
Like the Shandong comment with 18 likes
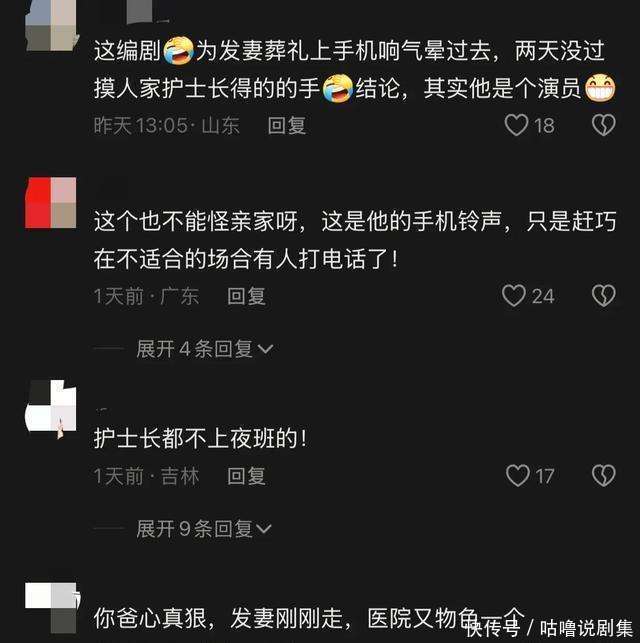point(516,125)
